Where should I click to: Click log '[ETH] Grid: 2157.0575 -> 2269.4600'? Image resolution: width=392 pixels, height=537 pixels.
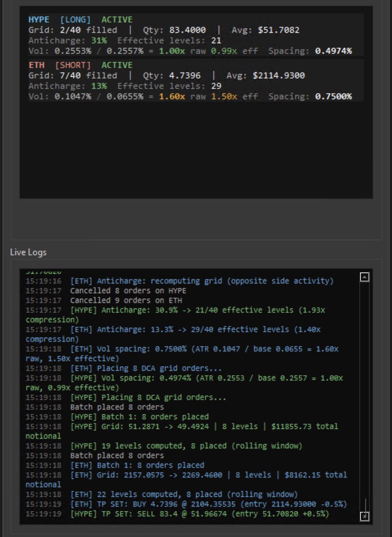[x=186, y=479]
